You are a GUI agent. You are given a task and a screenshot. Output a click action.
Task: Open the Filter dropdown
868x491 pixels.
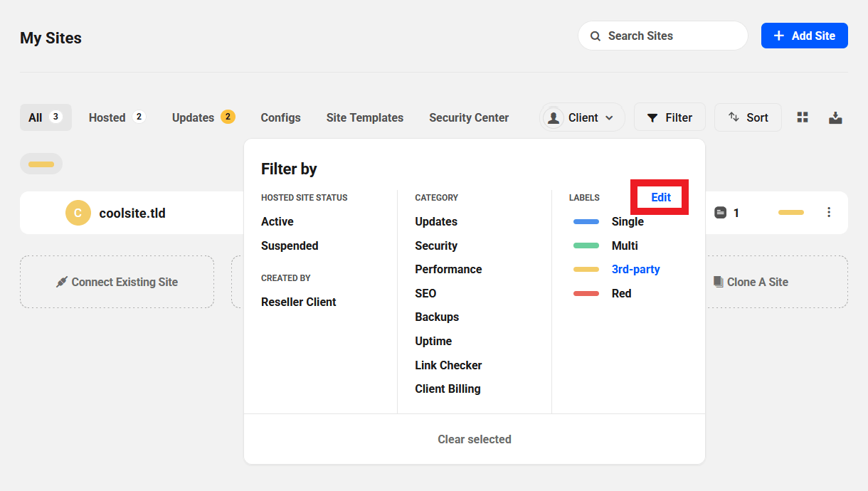point(669,117)
